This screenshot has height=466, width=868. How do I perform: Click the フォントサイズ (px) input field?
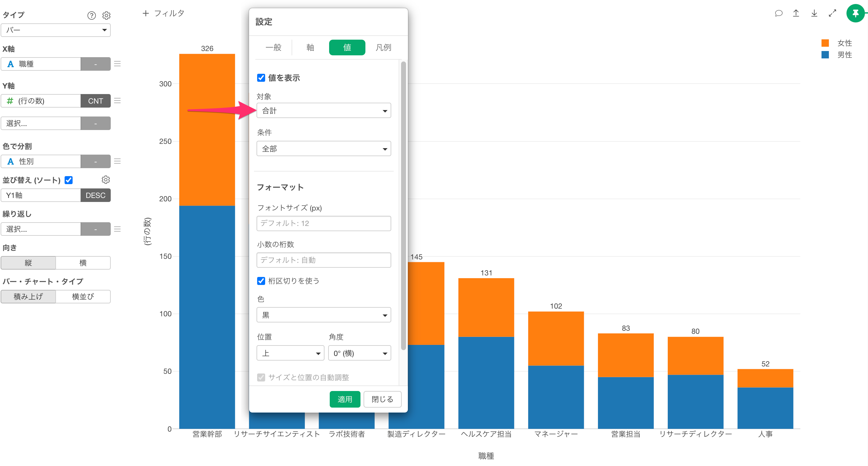click(324, 223)
